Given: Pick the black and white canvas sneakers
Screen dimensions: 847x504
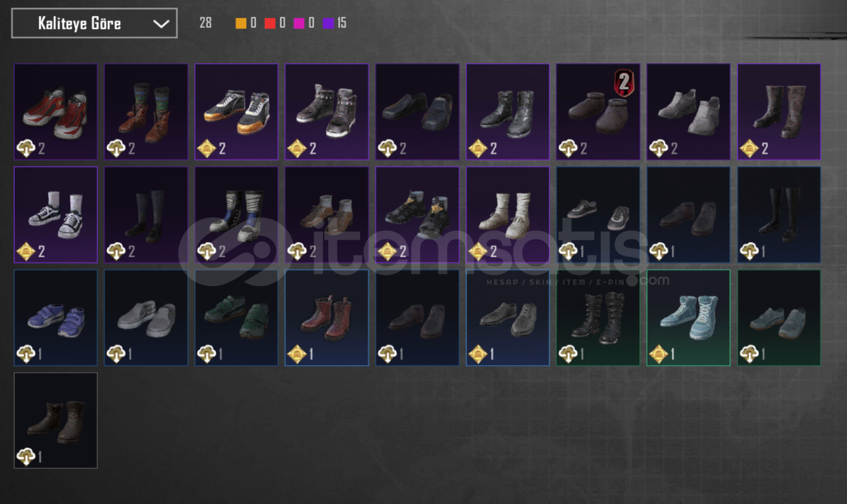Looking at the screenshot, I should [x=56, y=214].
